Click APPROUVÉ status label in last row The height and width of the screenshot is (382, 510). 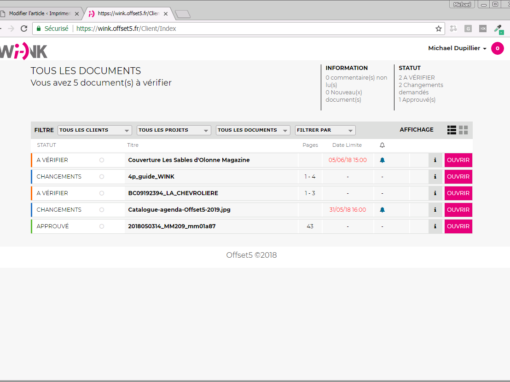pyautogui.click(x=53, y=226)
